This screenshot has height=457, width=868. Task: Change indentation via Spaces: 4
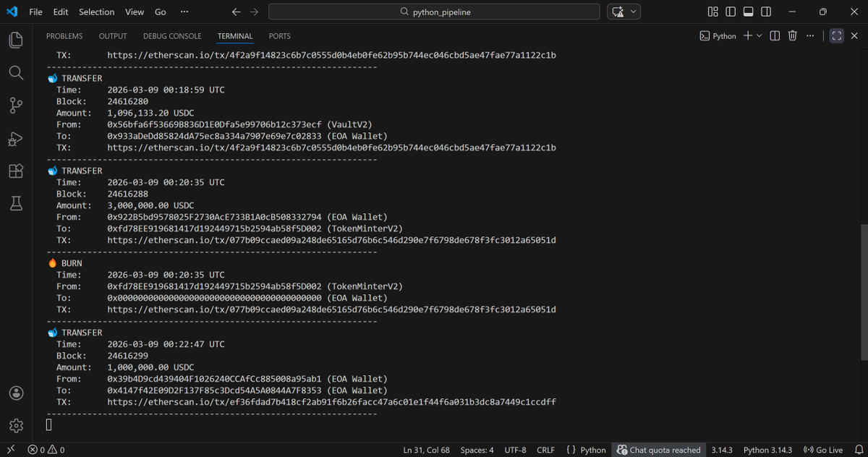(x=477, y=450)
